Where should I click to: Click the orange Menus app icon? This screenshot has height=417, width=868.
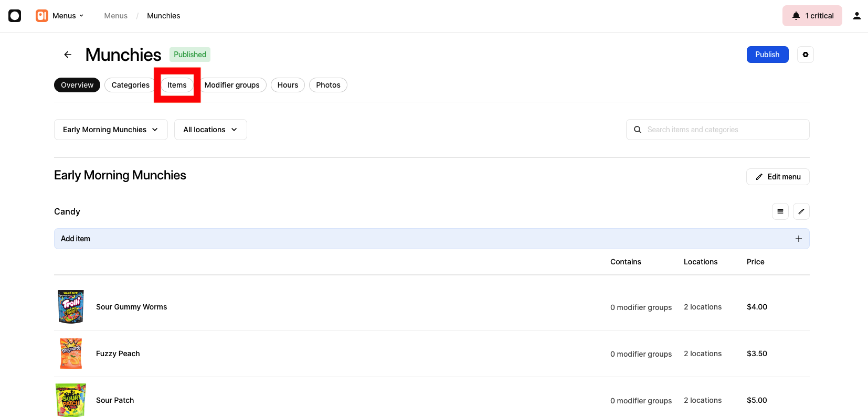point(42,16)
